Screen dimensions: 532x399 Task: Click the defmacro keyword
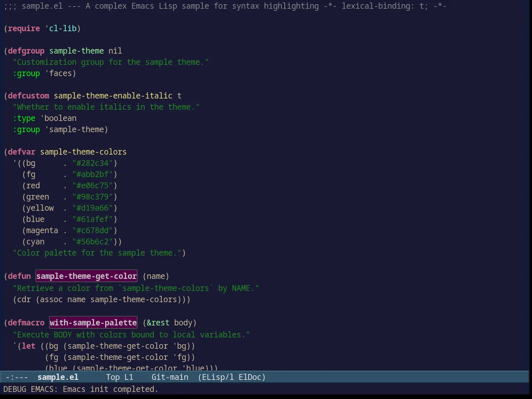[26, 323]
